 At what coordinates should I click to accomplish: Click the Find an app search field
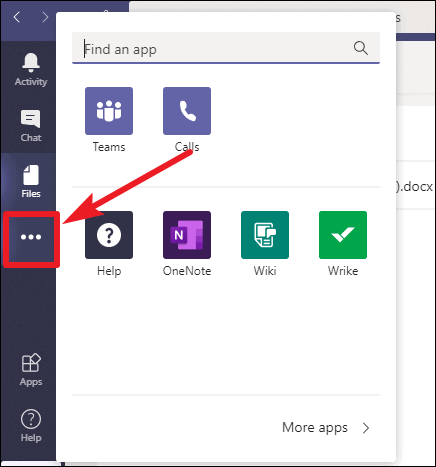coord(226,48)
